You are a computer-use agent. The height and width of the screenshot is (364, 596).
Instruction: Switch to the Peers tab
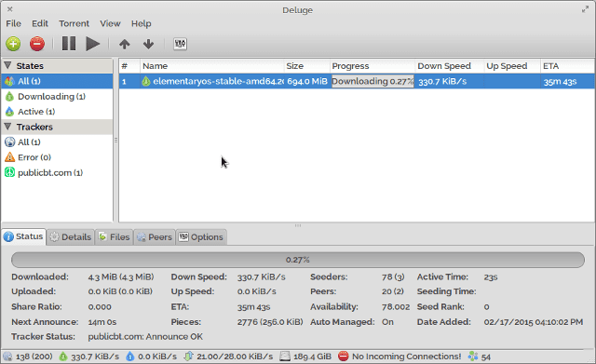tap(155, 237)
